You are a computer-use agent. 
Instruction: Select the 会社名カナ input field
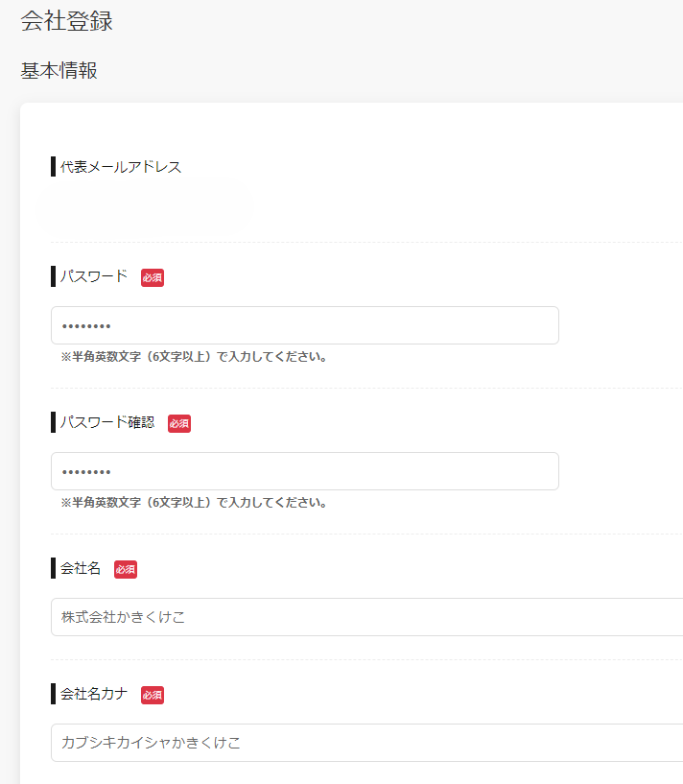pyautogui.click(x=367, y=743)
